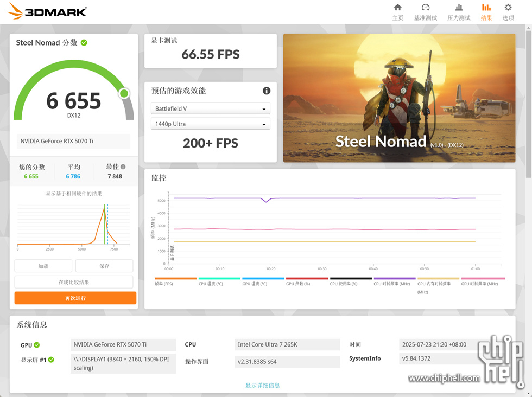This screenshot has height=397, width=532.
Task: Toggle the GPU temperature (GPU 温度) legend swatch
Action: point(263,279)
